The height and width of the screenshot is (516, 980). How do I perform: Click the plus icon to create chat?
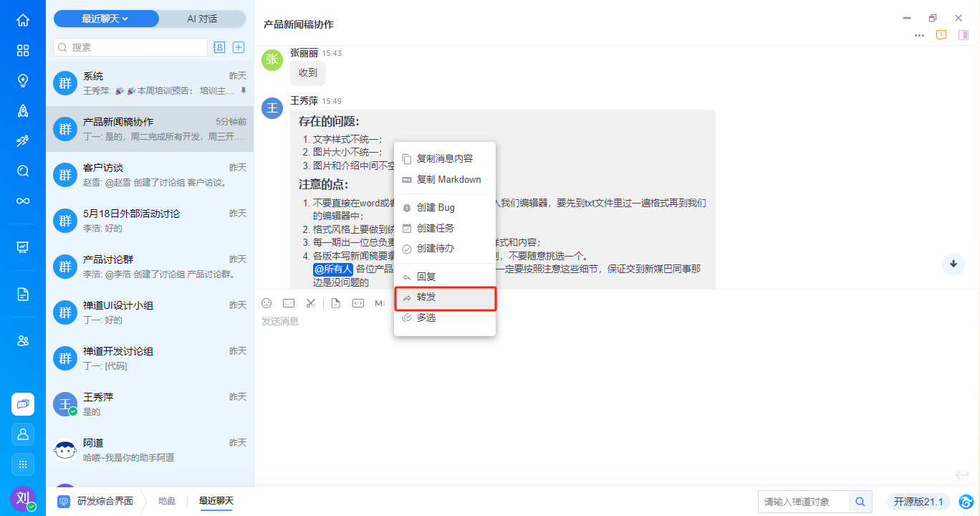(239, 47)
